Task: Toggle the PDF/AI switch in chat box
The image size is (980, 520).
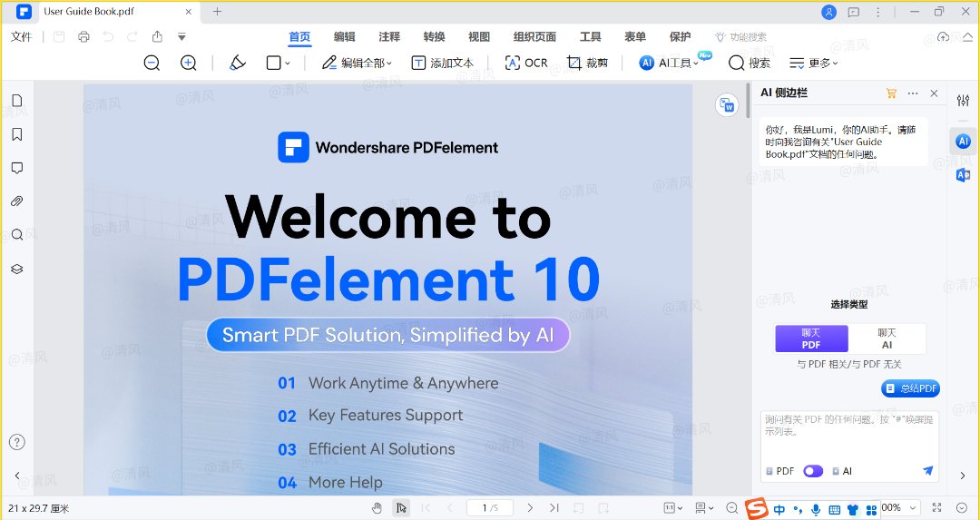Action: coord(813,471)
